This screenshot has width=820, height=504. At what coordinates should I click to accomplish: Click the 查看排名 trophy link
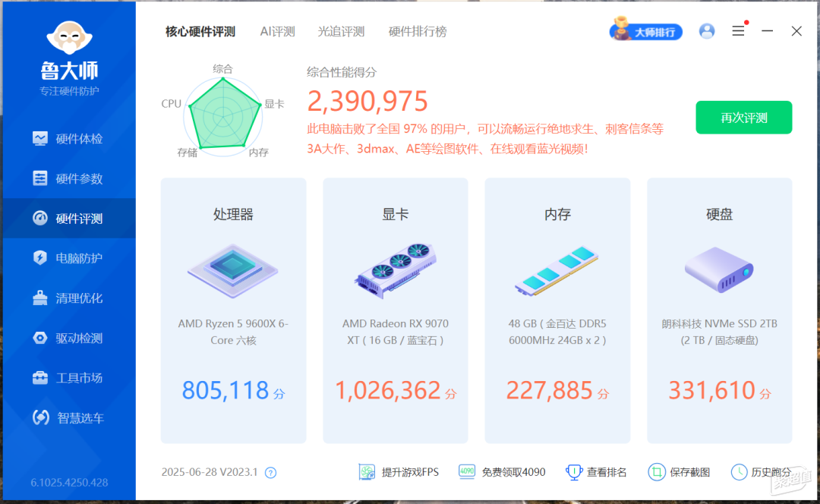pyautogui.click(x=596, y=472)
